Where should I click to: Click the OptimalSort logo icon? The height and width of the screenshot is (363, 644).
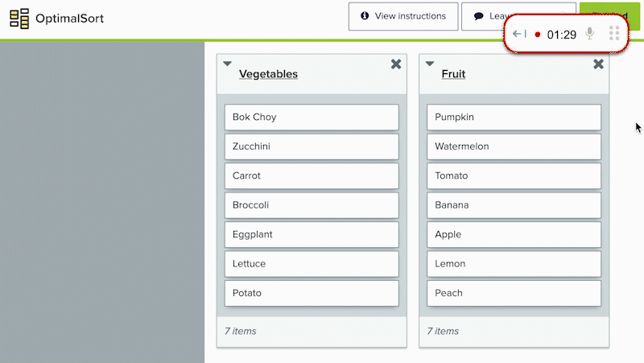[19, 19]
